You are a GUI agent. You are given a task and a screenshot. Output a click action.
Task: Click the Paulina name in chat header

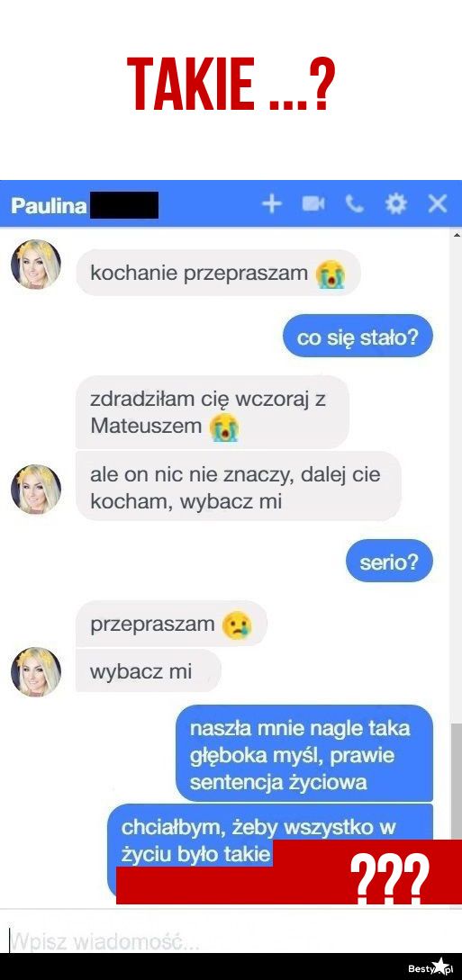tap(49, 205)
